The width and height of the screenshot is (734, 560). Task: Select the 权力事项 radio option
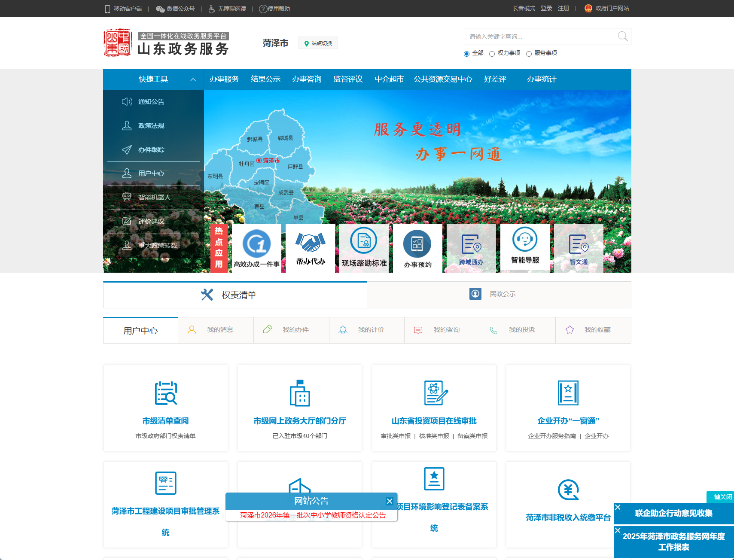coord(493,54)
